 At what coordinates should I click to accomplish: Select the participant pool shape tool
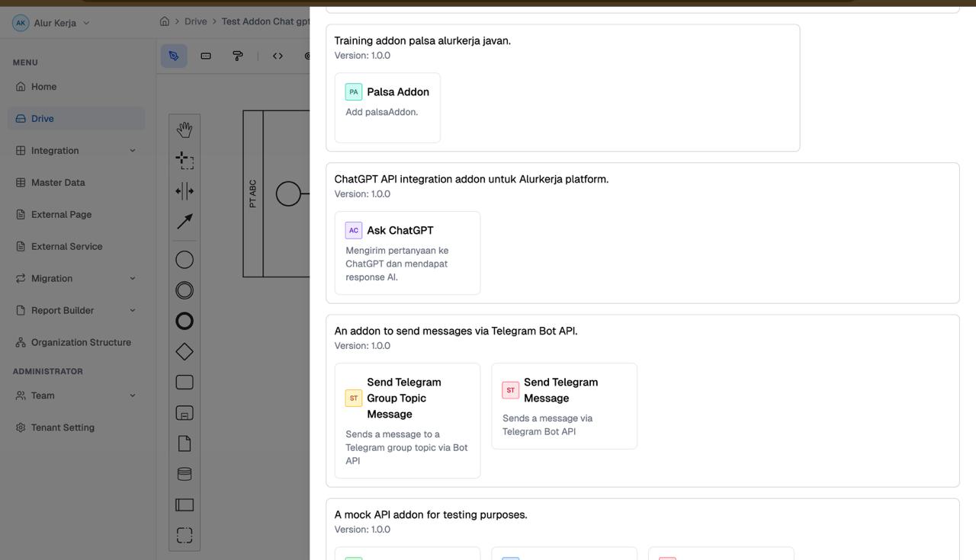coord(184,504)
